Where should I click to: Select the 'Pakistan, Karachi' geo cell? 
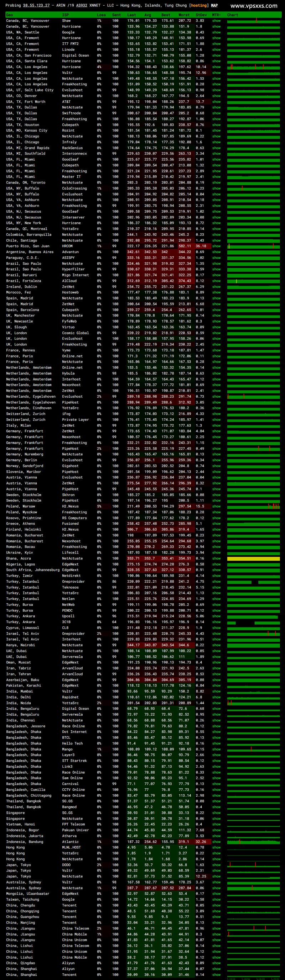[23, 685]
